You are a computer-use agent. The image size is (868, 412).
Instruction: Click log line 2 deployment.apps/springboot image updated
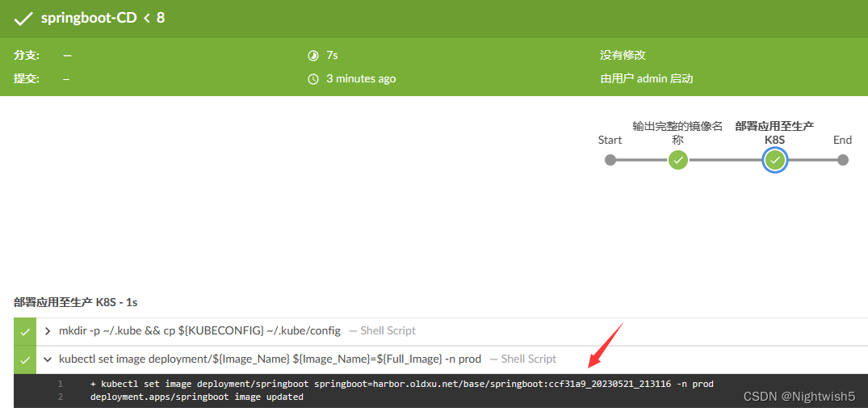tap(196, 397)
